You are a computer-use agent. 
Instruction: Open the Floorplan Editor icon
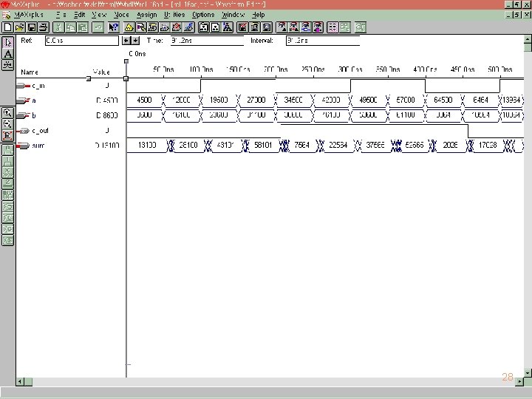point(141,27)
